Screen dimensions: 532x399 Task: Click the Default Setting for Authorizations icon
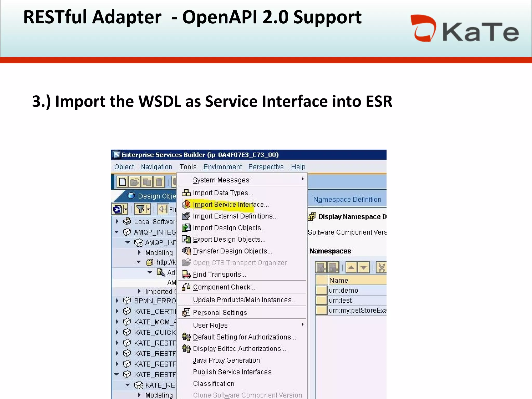coord(186,337)
